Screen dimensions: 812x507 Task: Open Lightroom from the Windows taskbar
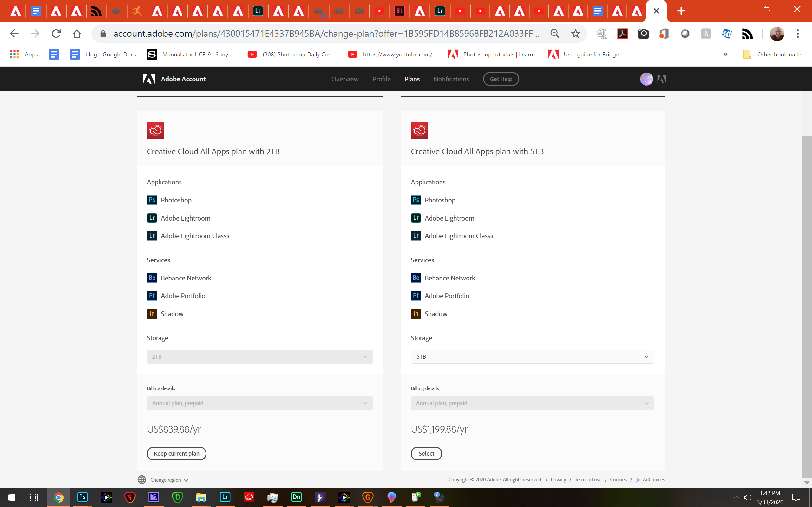tap(225, 497)
